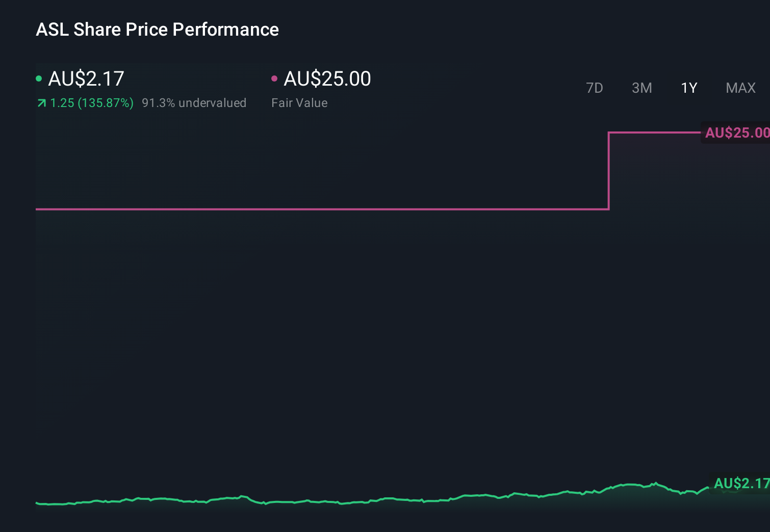This screenshot has width=770, height=532.
Task: Click the green share price dot indicator
Action: pos(39,78)
